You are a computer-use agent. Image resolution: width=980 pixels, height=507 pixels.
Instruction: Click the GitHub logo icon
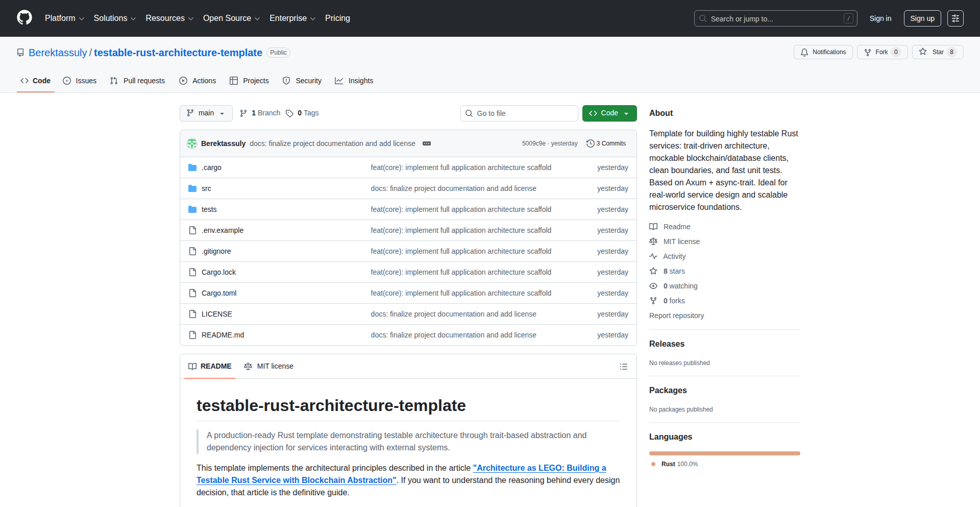tap(24, 18)
